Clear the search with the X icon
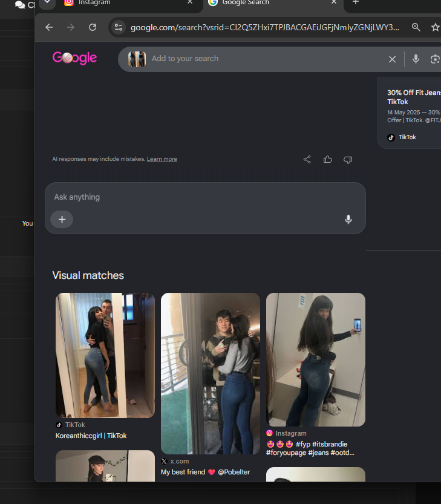 (x=392, y=59)
